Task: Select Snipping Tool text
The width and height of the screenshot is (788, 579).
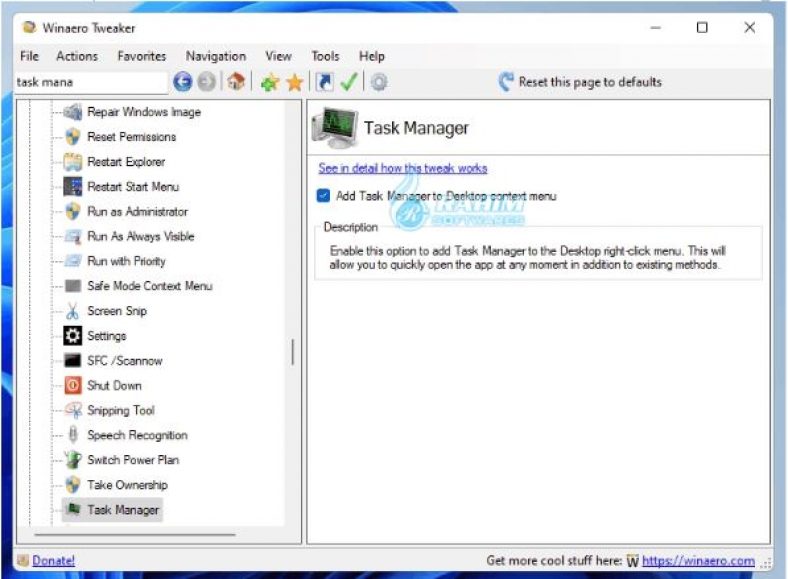Action: coord(121,410)
